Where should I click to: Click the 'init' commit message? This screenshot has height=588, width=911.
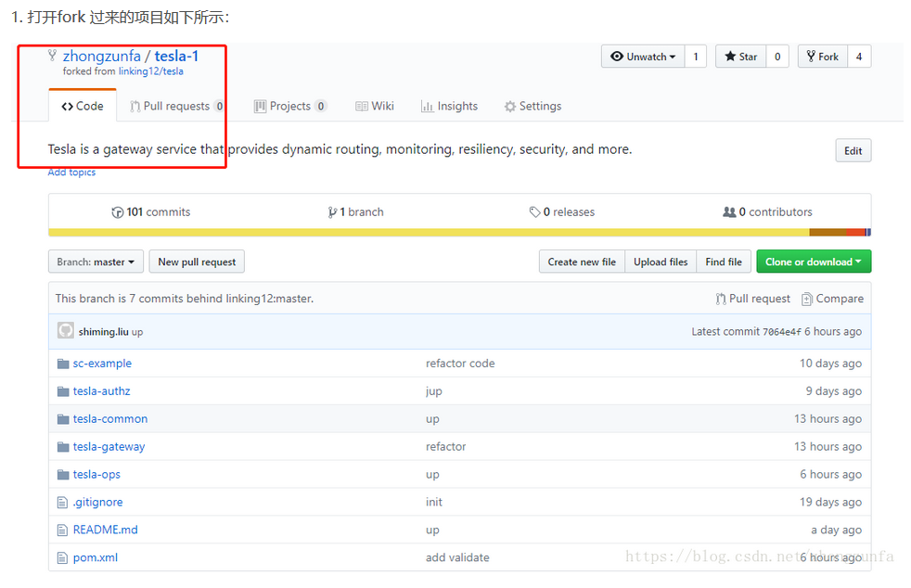click(x=434, y=503)
